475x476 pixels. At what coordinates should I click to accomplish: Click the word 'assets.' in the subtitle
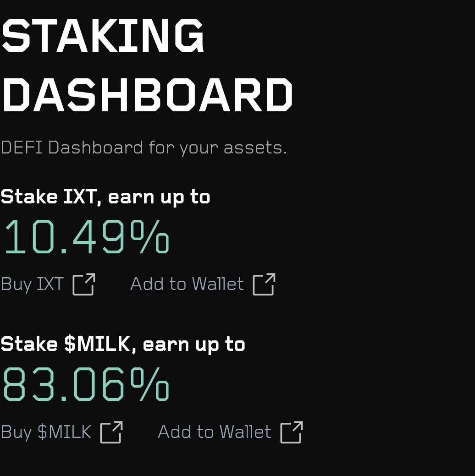255,148
